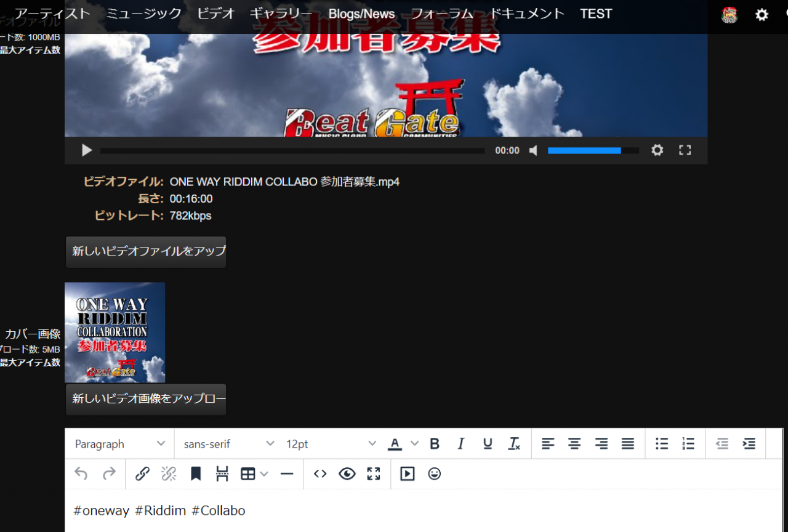Viewport: 788px width, 532px height.
Task: Toggle editor fullscreen mode
Action: 374,474
